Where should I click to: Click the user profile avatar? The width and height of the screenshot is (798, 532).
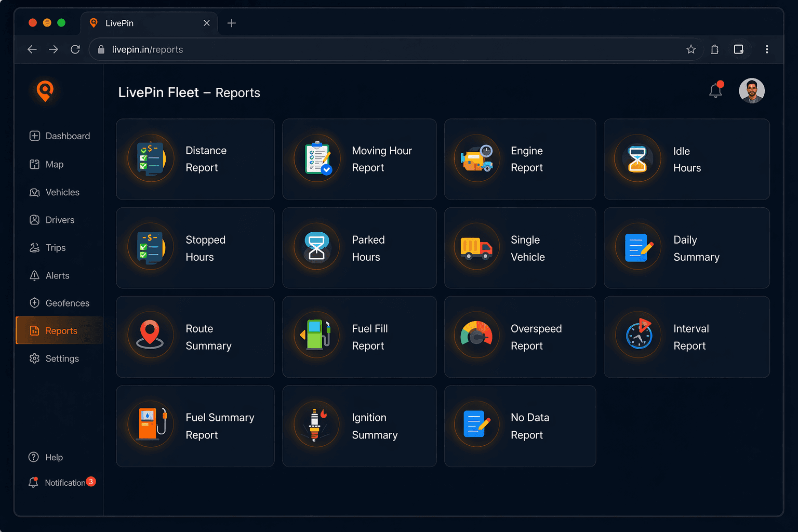[x=752, y=90]
